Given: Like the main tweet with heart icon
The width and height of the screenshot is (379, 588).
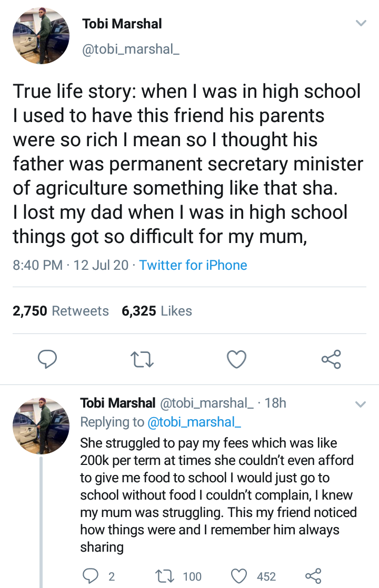Looking at the screenshot, I should click(x=236, y=359).
